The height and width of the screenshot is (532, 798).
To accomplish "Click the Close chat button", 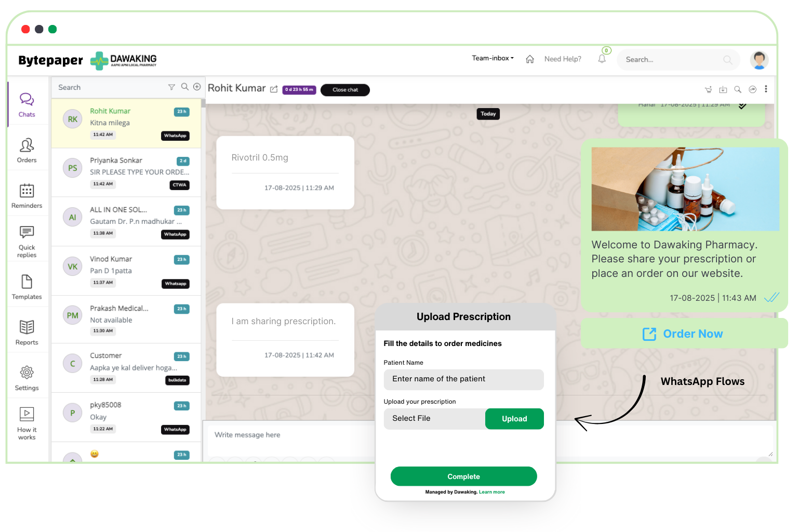I will coord(345,90).
